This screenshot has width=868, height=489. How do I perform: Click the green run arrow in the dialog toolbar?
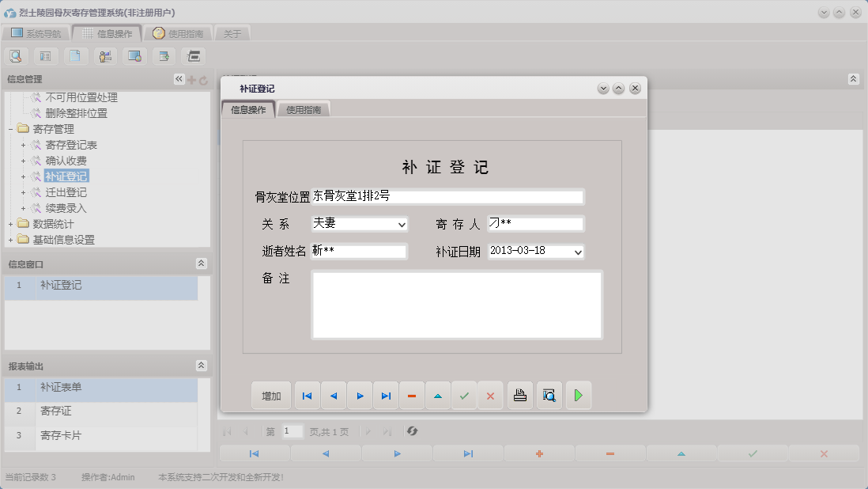pyautogui.click(x=579, y=395)
